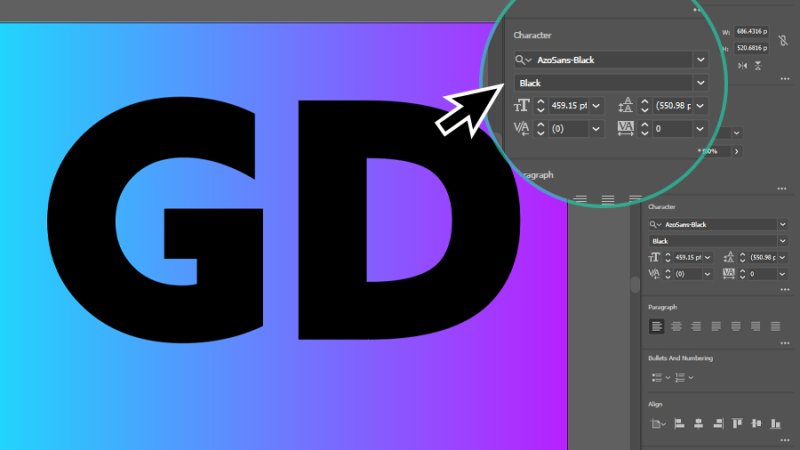
Task: Click Vertical Align Center icon
Action: [x=757, y=423]
